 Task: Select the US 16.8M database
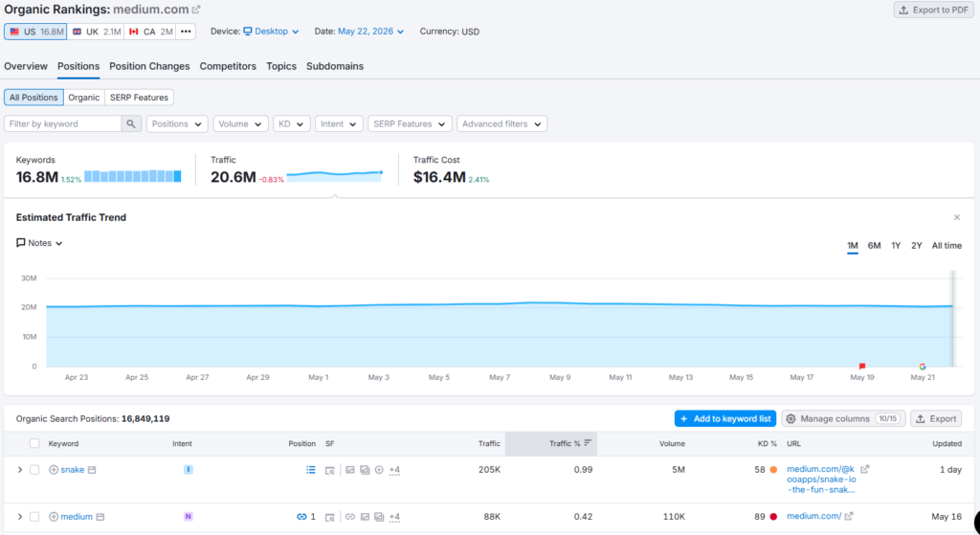click(x=35, y=32)
